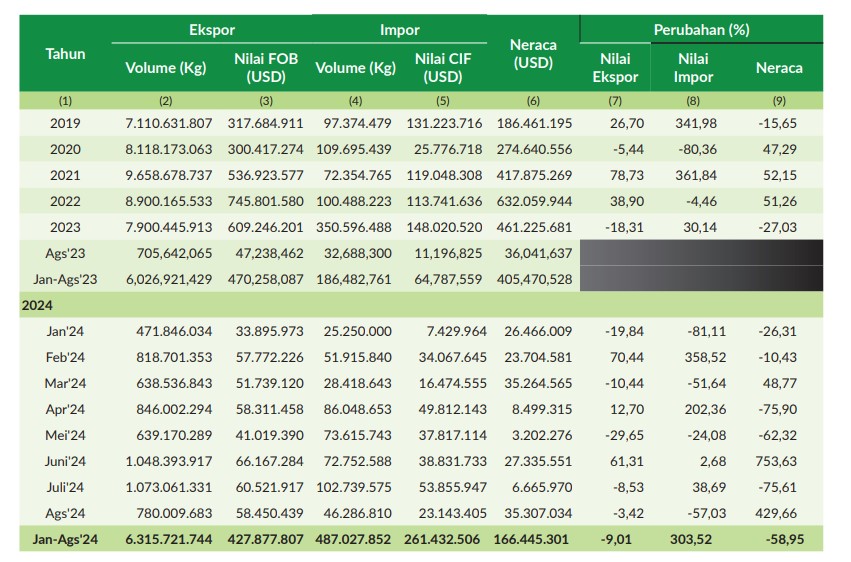This screenshot has height=562, width=851.
Task: Click the Neraca (USD) column header
Action: click(x=533, y=54)
